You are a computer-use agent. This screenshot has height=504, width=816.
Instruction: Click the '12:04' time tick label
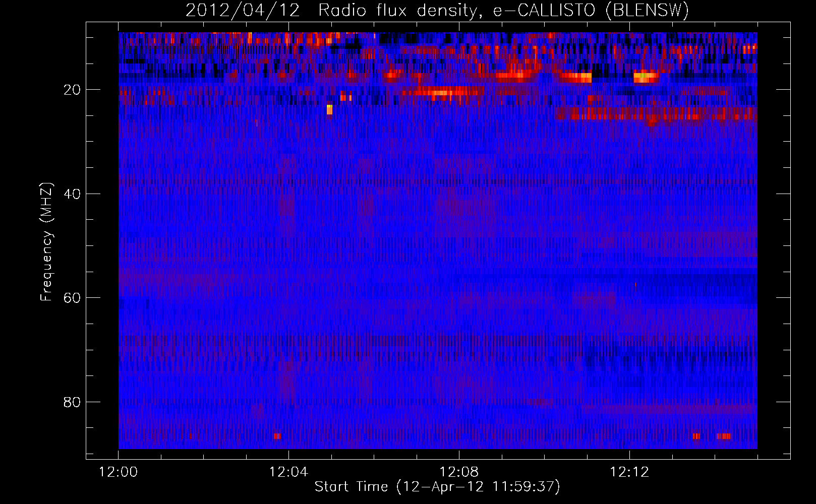pos(288,472)
